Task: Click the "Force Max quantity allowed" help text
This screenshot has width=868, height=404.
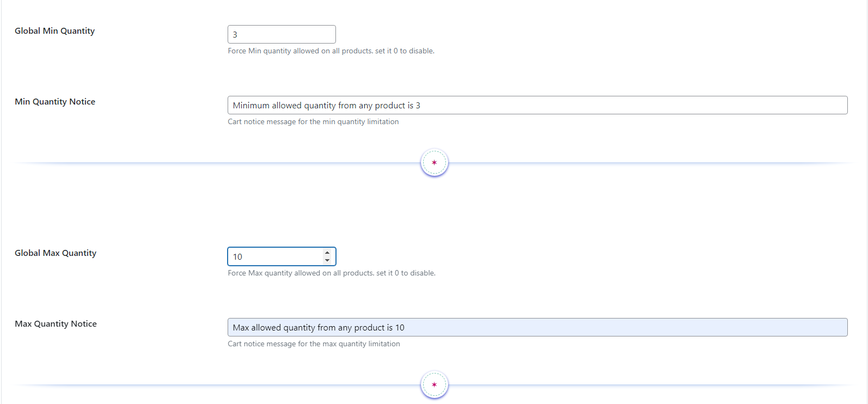Action: pos(331,273)
